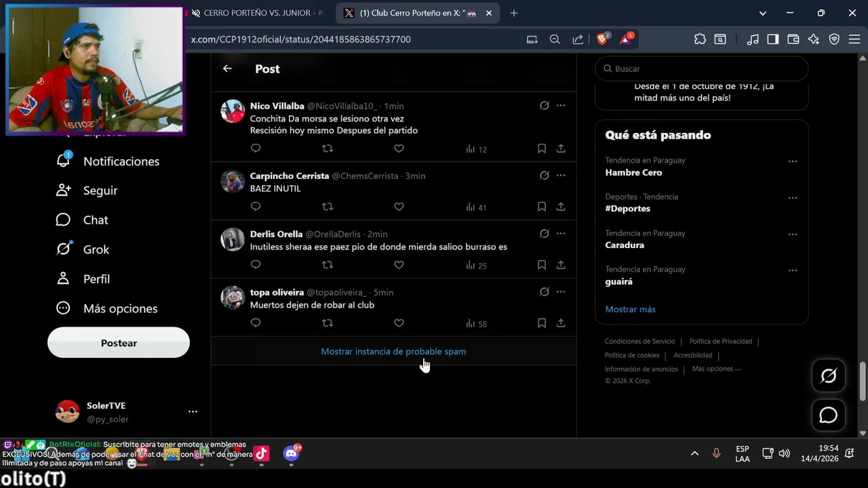The height and width of the screenshot is (488, 868).
Task: Open SolerTVE account menu dots
Action: (193, 411)
